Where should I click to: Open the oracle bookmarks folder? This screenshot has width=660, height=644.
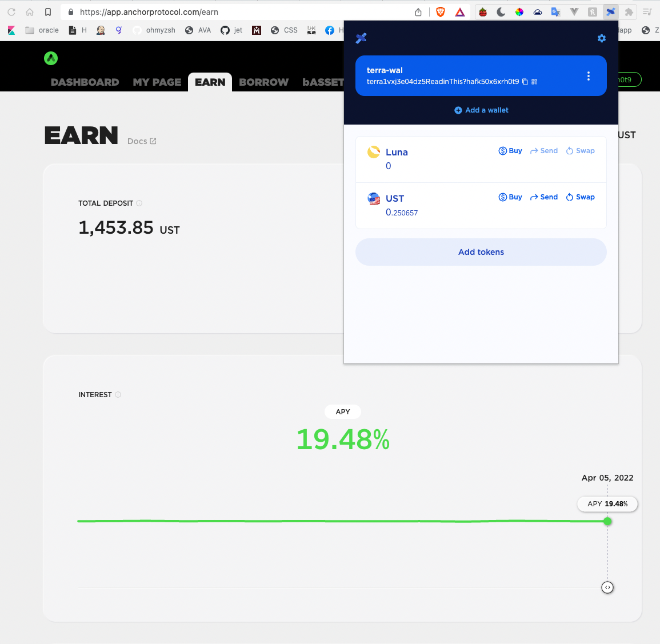coord(42,30)
